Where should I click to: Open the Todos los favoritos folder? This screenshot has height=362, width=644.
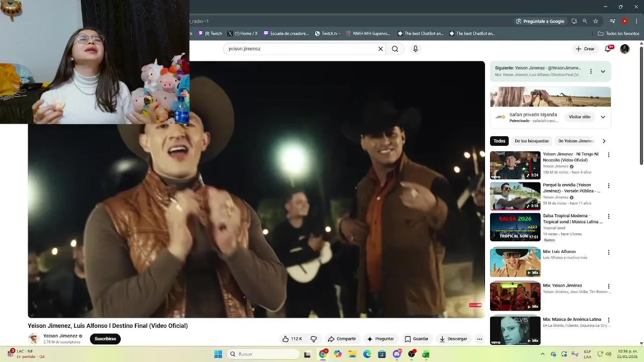tap(618, 34)
